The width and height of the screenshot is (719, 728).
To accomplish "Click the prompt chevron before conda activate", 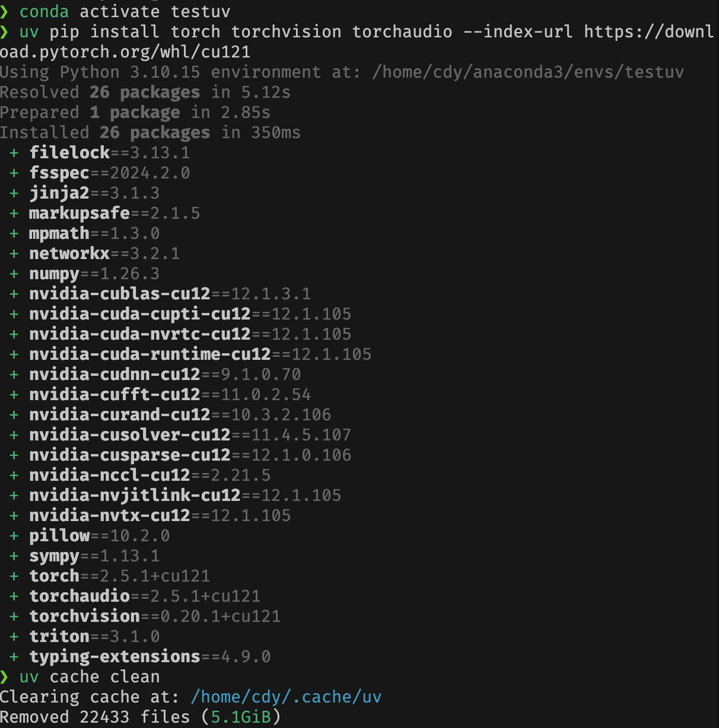I will point(5,12).
